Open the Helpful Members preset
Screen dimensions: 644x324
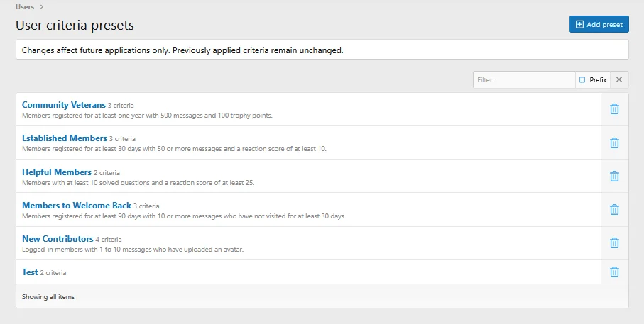click(57, 172)
